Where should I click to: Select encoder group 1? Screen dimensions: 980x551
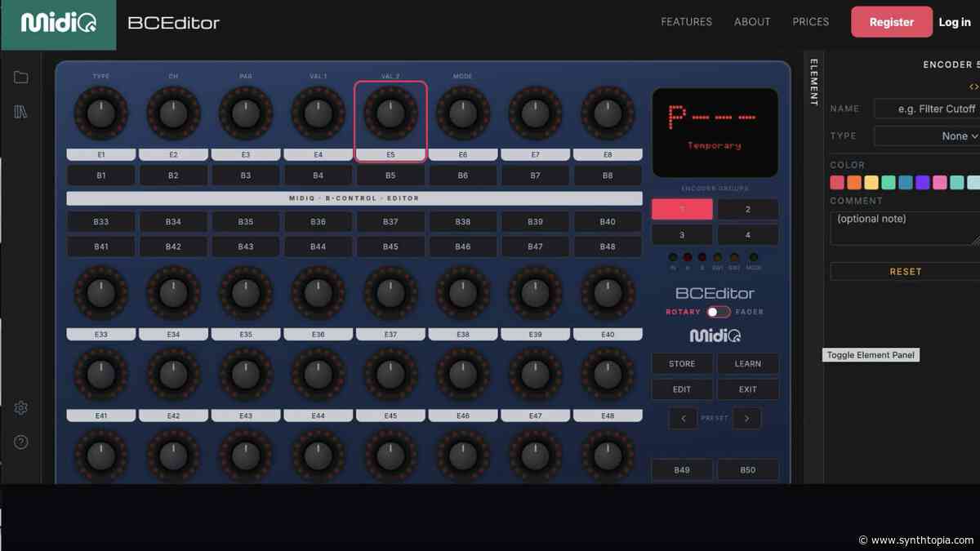point(682,209)
